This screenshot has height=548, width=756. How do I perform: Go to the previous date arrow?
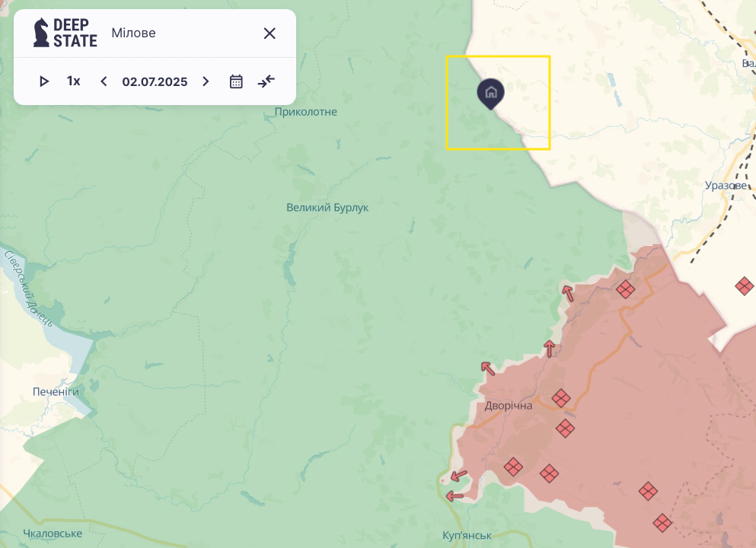tap(104, 81)
